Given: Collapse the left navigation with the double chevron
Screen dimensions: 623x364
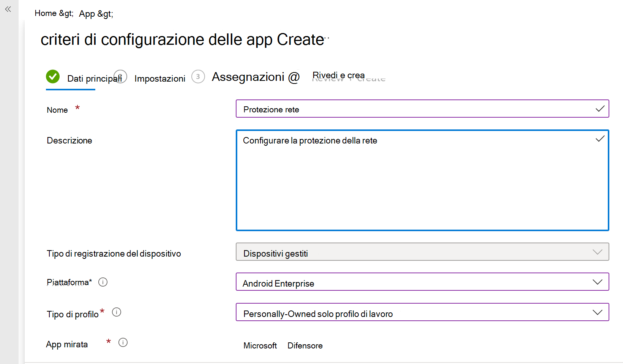Looking at the screenshot, I should click(x=8, y=9).
